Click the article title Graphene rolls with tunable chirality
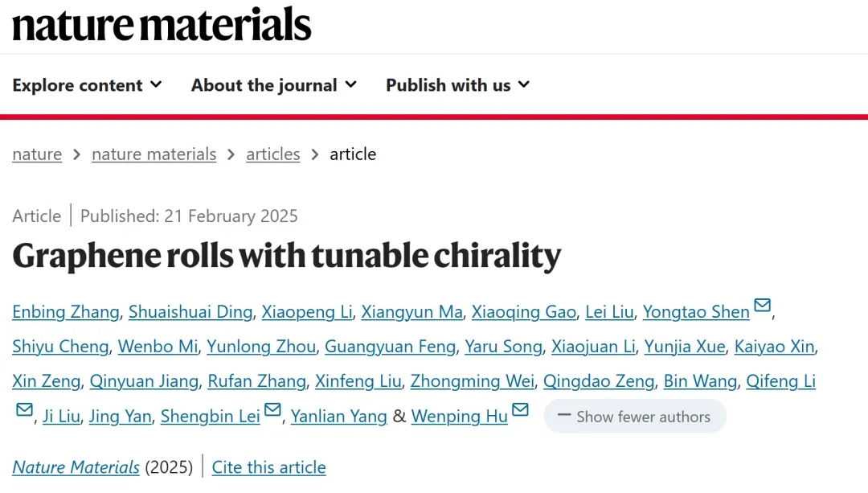Viewport: 868px width, 493px height. pos(287,256)
